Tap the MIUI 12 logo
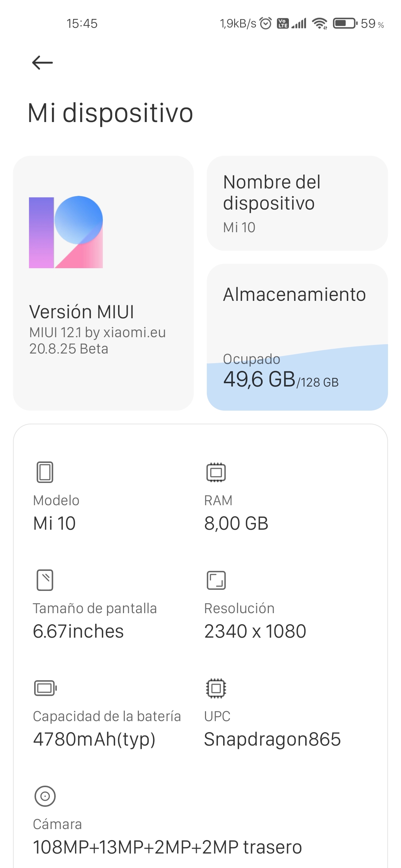401x868 pixels. point(66,232)
